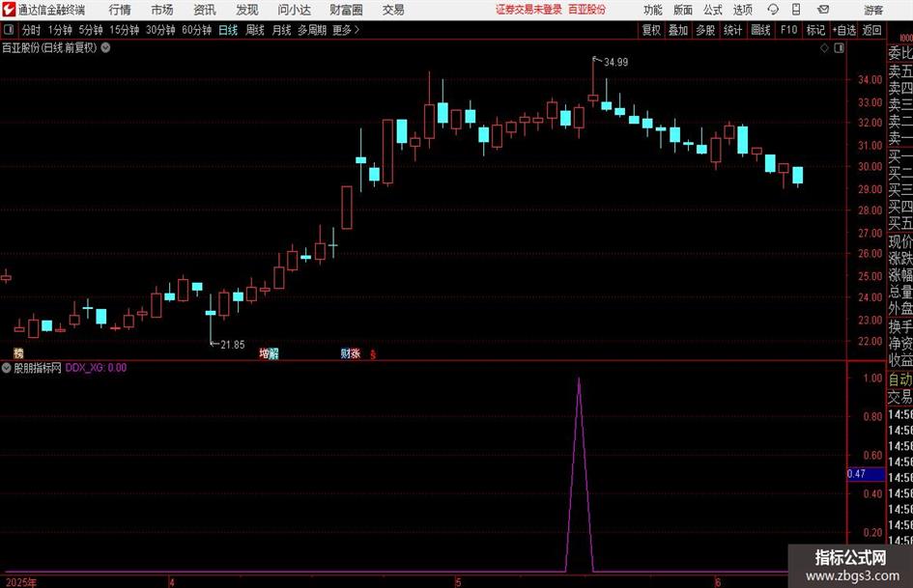
Task: Click the 增 event marker on timeline
Action: (264, 353)
